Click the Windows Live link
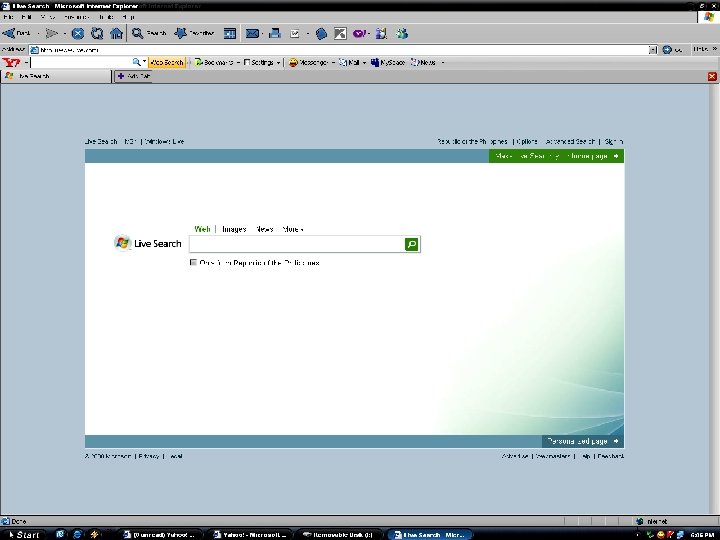Screen dimensions: 720x540 [164, 141]
